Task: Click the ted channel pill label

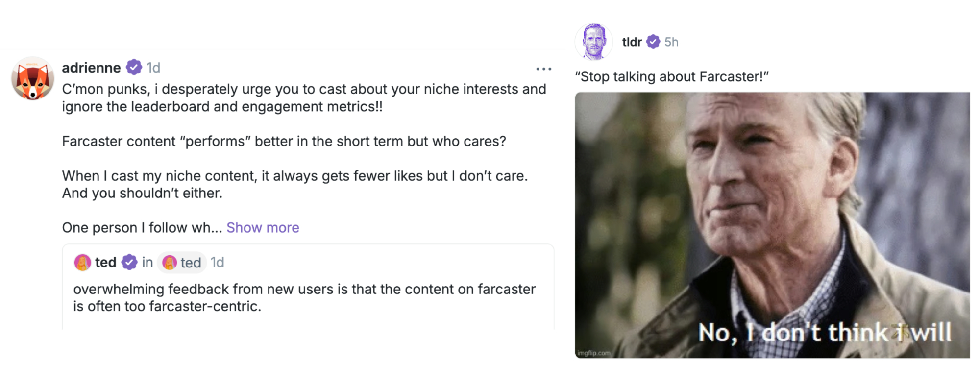Action: (x=190, y=262)
